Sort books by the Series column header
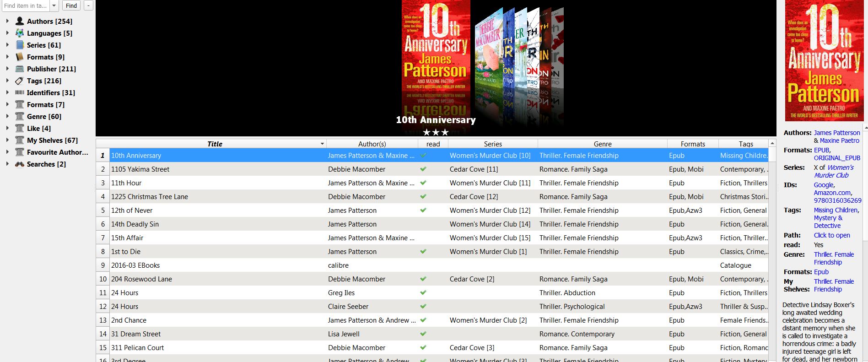This screenshot has height=362, width=868. [493, 144]
